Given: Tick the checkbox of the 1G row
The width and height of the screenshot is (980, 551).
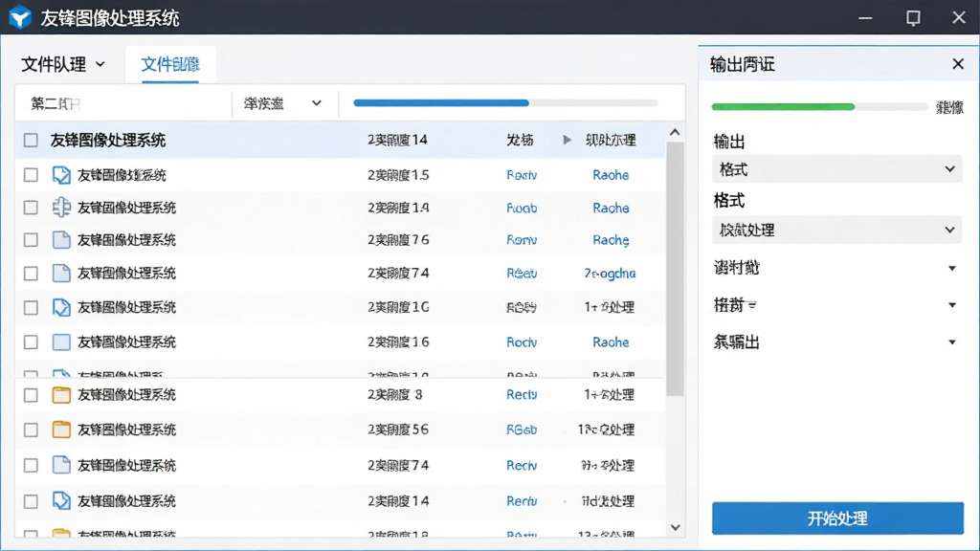Looking at the screenshot, I should point(31,307).
